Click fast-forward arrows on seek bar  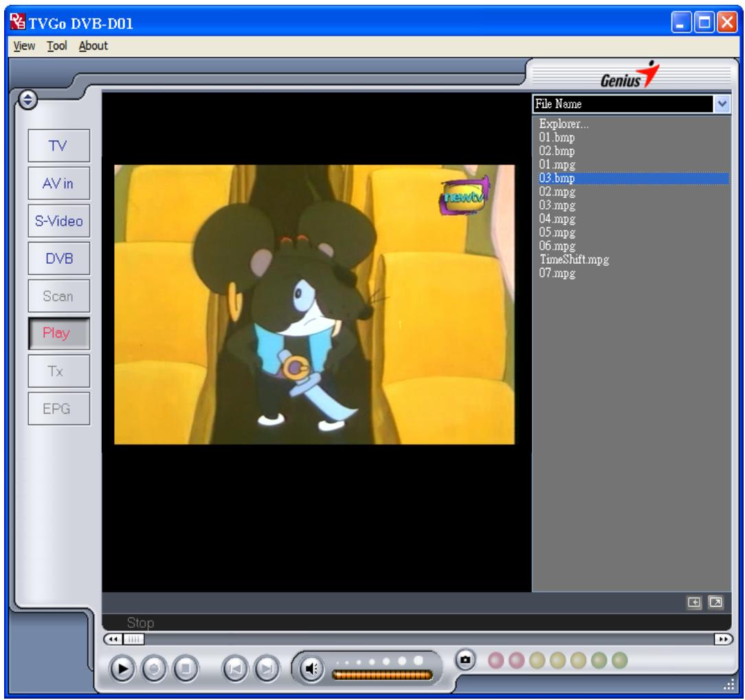pos(723,640)
